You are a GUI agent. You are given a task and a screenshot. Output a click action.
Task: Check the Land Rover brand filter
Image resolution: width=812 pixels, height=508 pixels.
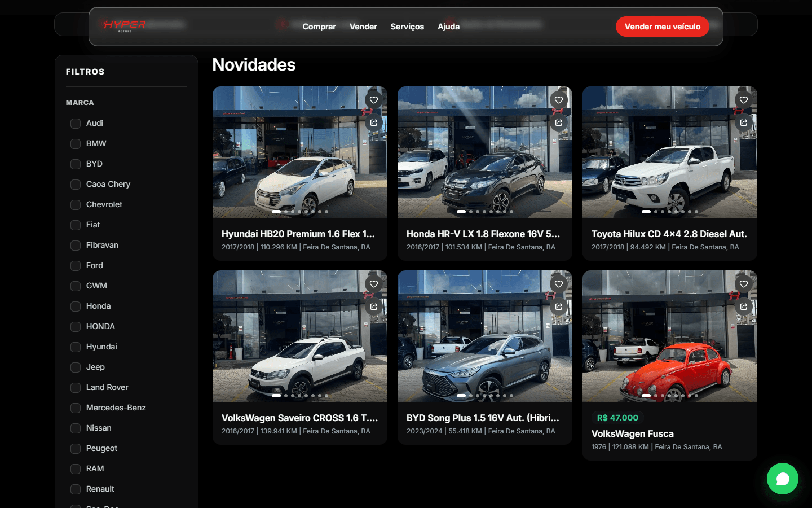76,388
